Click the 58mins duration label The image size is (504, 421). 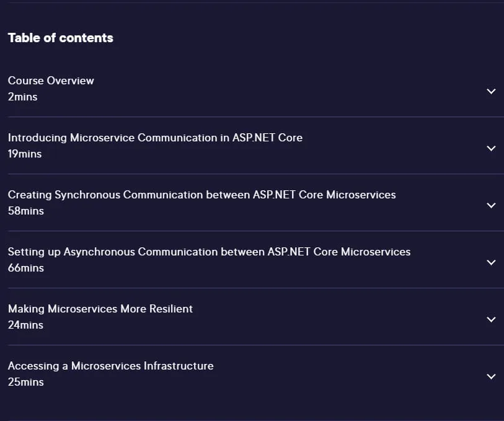click(x=25, y=211)
